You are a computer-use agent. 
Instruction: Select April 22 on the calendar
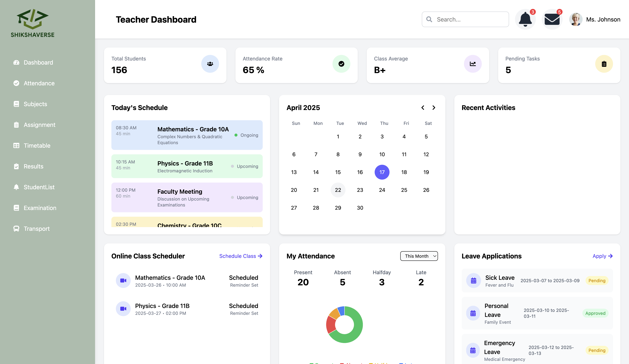pyautogui.click(x=338, y=190)
